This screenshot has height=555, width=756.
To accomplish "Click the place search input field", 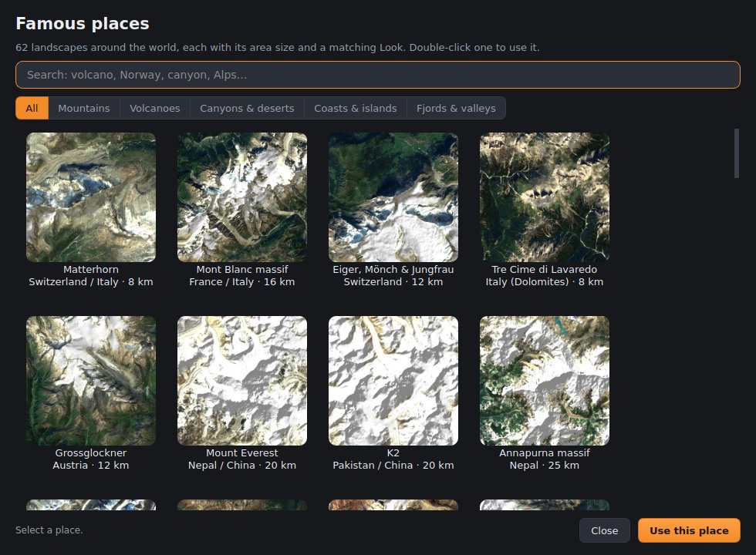I will pos(377,75).
